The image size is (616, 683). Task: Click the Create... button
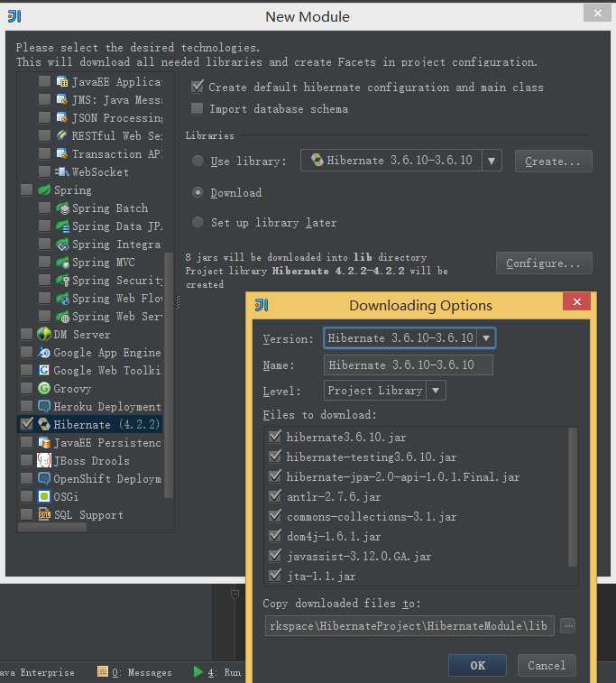click(553, 162)
